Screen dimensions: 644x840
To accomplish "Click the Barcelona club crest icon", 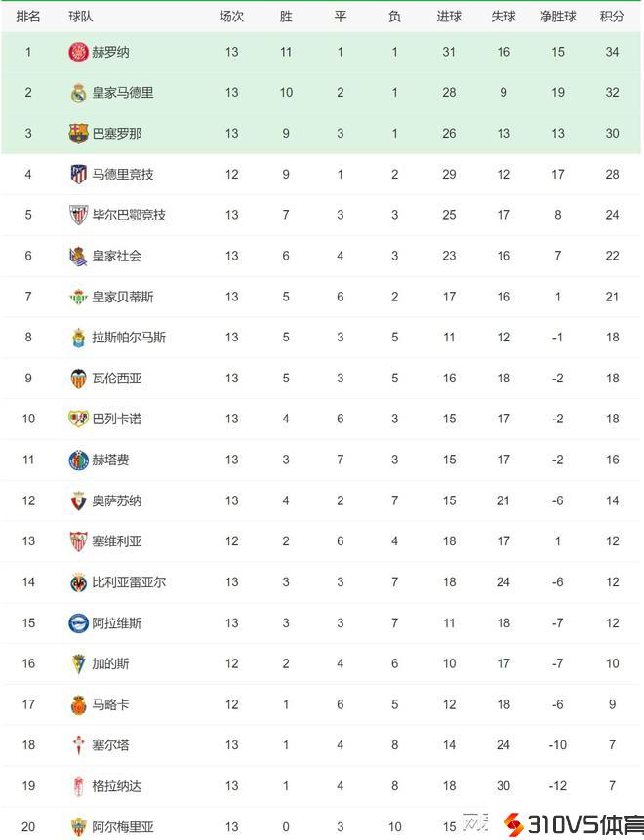I will click(78, 134).
